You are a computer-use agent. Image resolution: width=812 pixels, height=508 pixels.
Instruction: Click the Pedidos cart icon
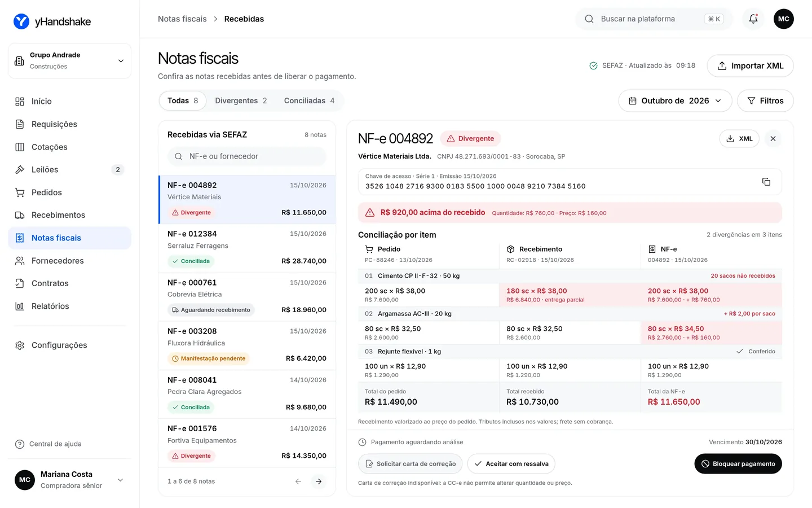(20, 192)
